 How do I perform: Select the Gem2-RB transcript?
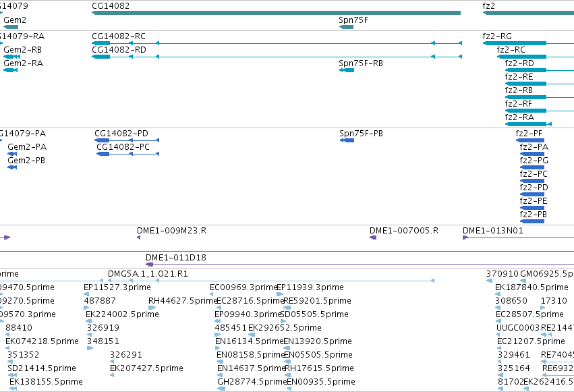pyautogui.click(x=11, y=57)
